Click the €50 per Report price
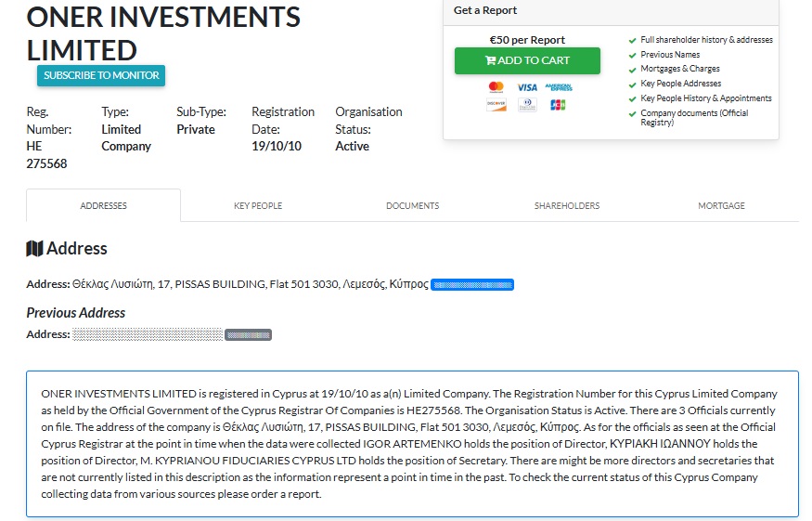This screenshot has width=812, height=521. (x=527, y=40)
